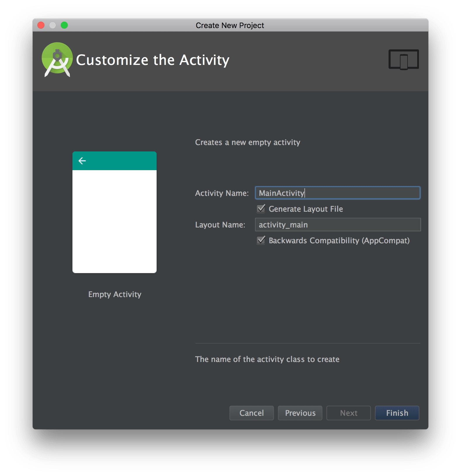Toggle Backwards Compatibility (AppCompat) checkbox
The height and width of the screenshot is (476, 461).
[x=261, y=240]
